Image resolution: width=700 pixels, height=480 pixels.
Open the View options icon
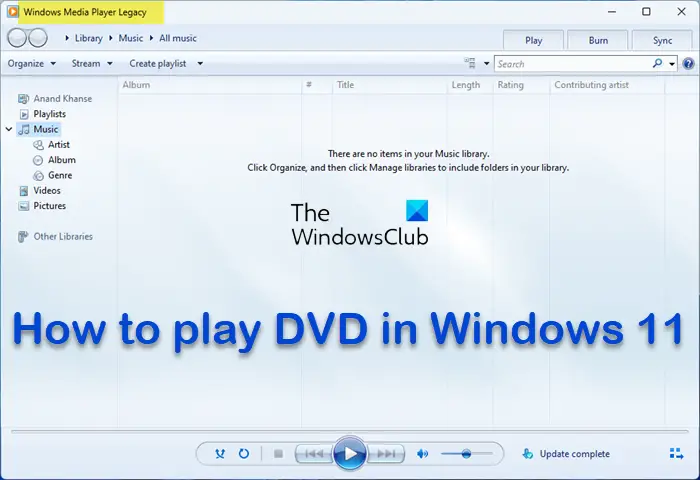[470, 63]
